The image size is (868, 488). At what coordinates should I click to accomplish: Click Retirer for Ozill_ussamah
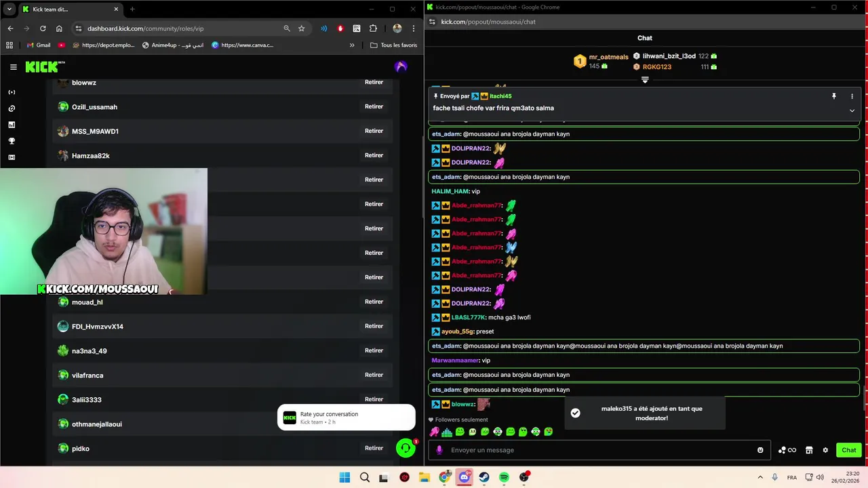coord(374,106)
